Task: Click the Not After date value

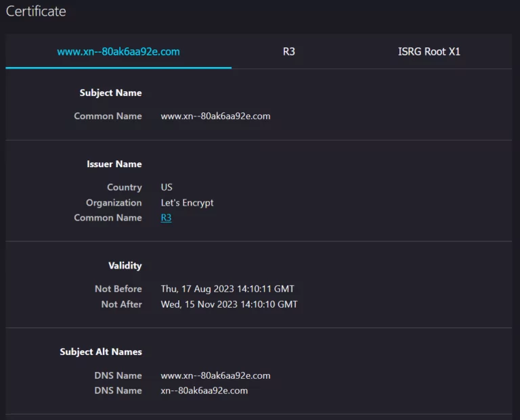Action: pyautogui.click(x=229, y=304)
